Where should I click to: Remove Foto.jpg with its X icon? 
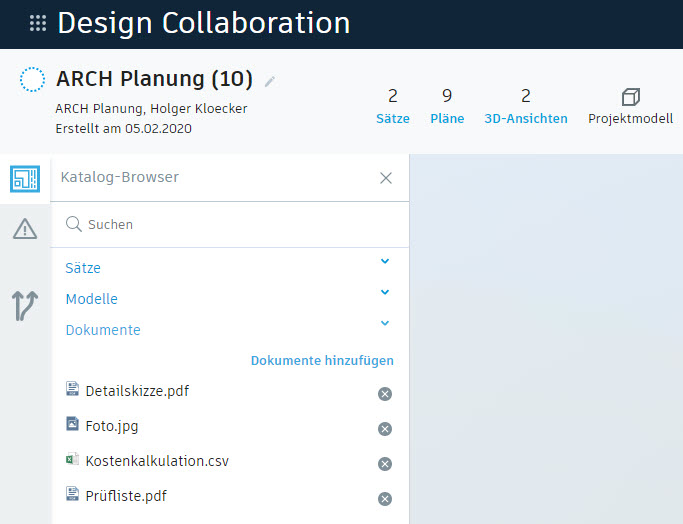[x=385, y=429]
